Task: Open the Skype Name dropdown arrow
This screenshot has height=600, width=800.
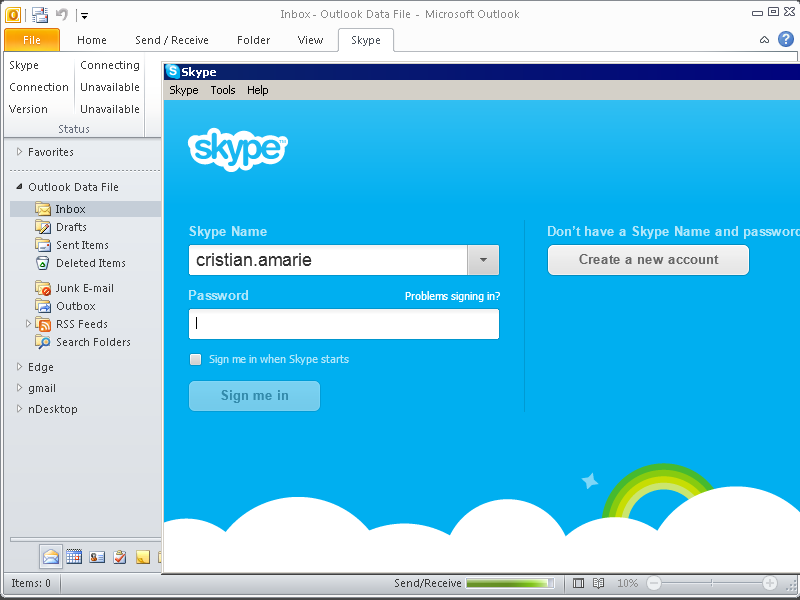Action: (x=483, y=260)
